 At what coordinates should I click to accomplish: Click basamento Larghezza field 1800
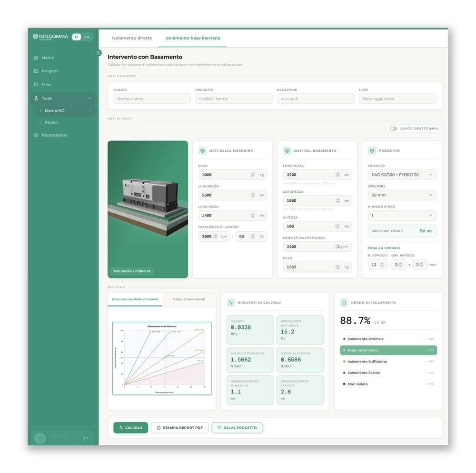tap(317, 200)
